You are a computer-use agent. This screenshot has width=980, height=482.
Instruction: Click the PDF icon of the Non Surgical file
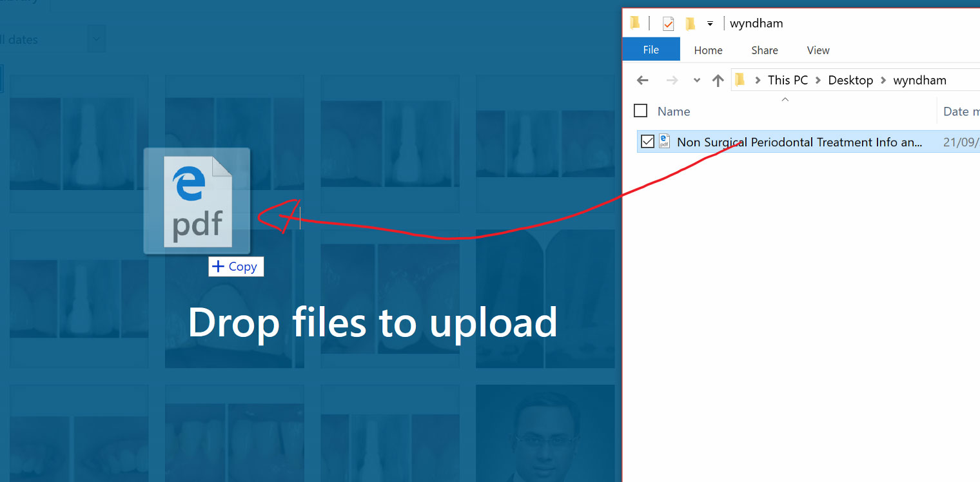pyautogui.click(x=664, y=142)
